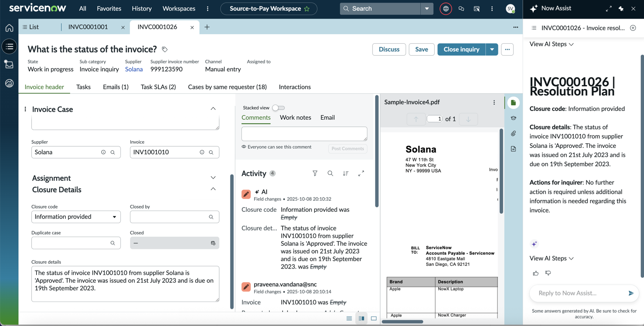644x326 pixels.
Task: Open Now Assist conversation list menu
Action: [x=534, y=28]
